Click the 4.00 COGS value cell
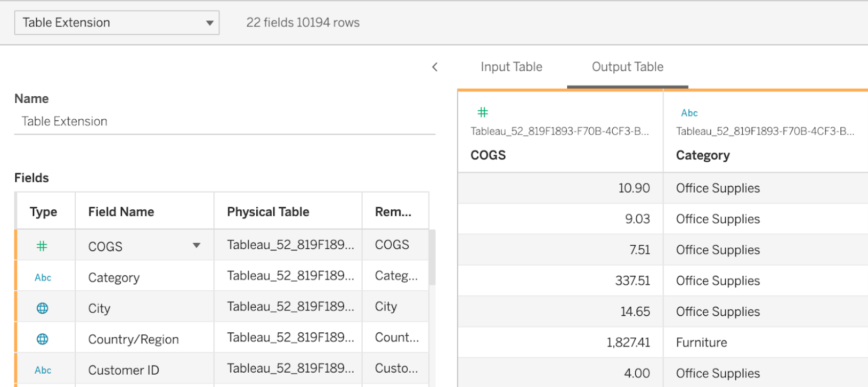Image resolution: width=868 pixels, height=387 pixels. [561, 373]
